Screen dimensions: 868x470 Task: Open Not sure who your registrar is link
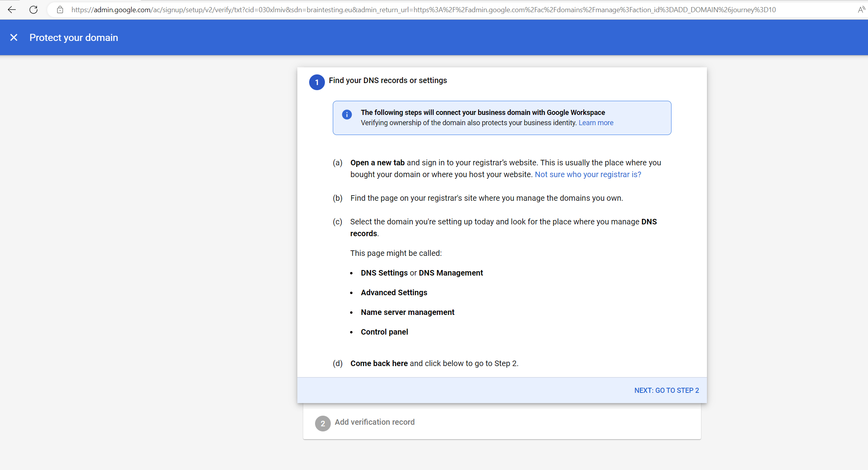pos(588,174)
